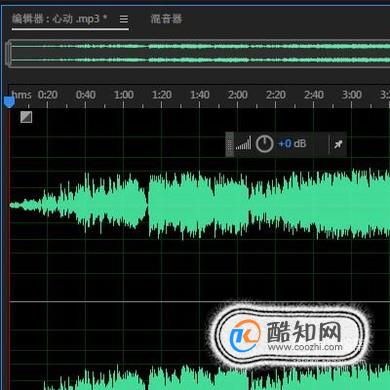Pin the volume HUD overlay
This screenshot has width=390, height=390.
point(338,144)
